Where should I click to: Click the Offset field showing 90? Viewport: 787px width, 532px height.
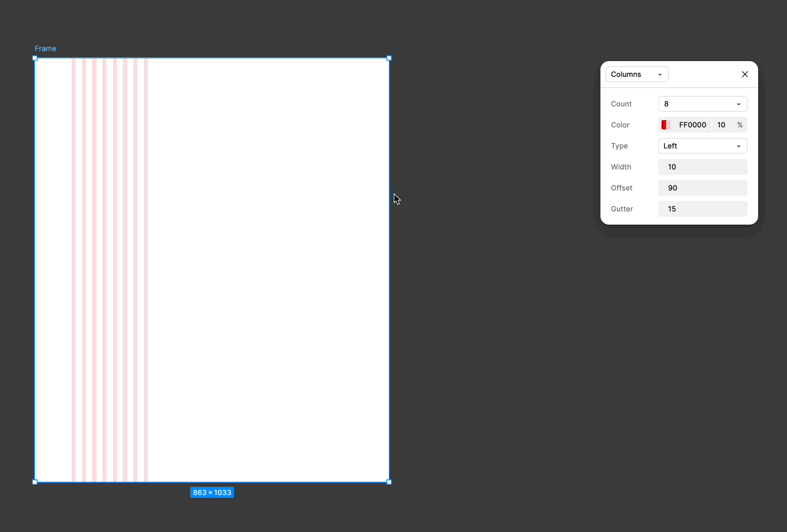(x=702, y=187)
